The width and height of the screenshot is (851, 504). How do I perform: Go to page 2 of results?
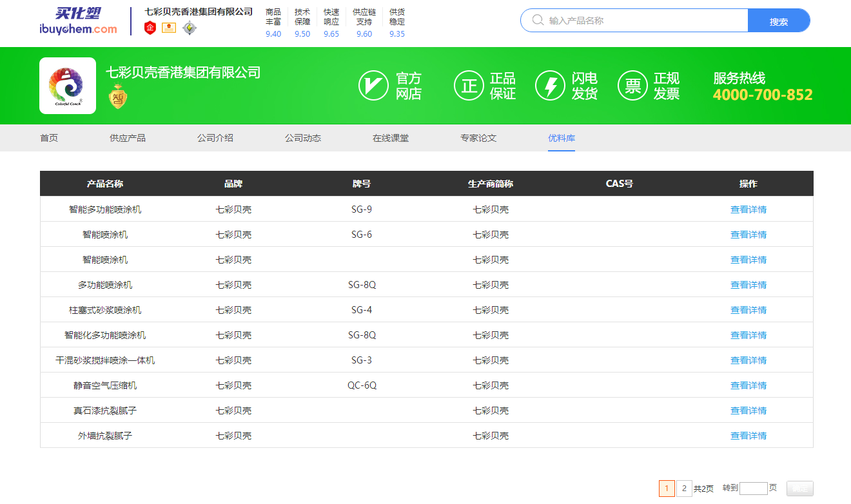[684, 489]
